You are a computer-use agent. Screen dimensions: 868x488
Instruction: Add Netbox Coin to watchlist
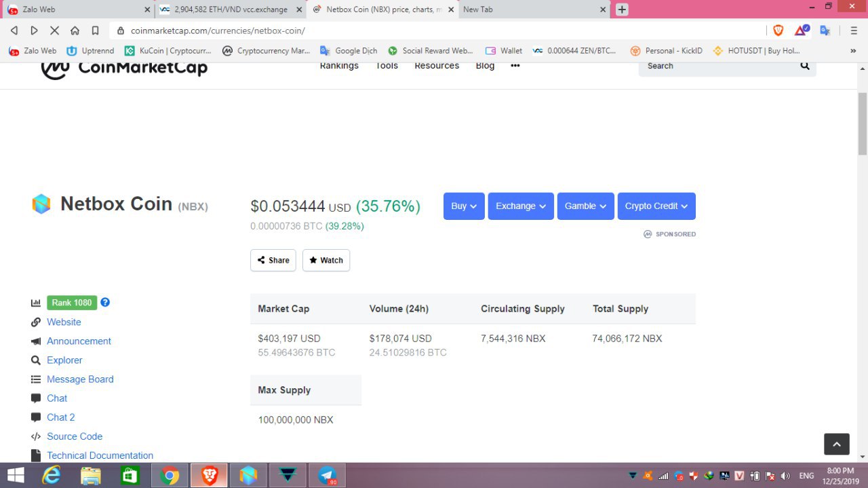326,261
